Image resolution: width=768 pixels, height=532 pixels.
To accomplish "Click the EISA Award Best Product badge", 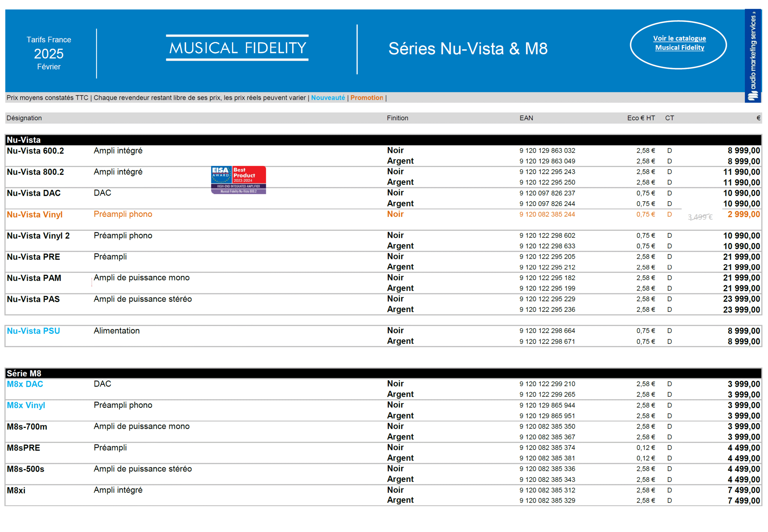I will [238, 180].
